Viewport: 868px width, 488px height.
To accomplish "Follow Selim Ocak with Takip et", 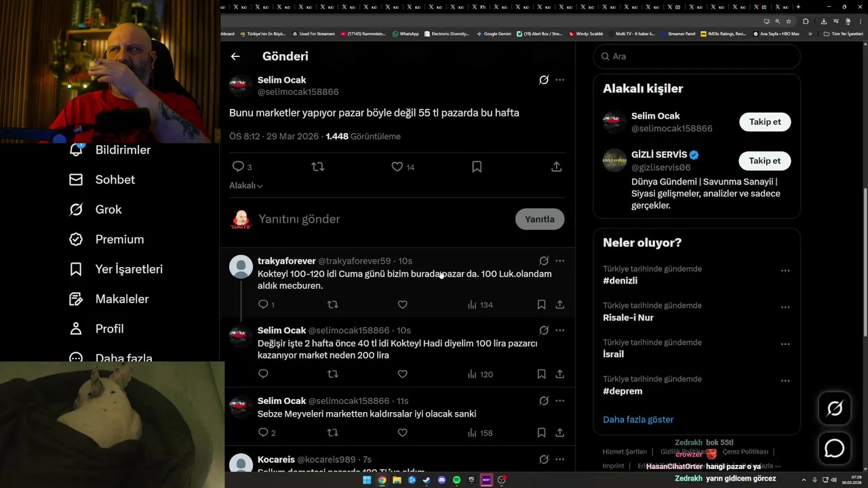I will pos(765,122).
